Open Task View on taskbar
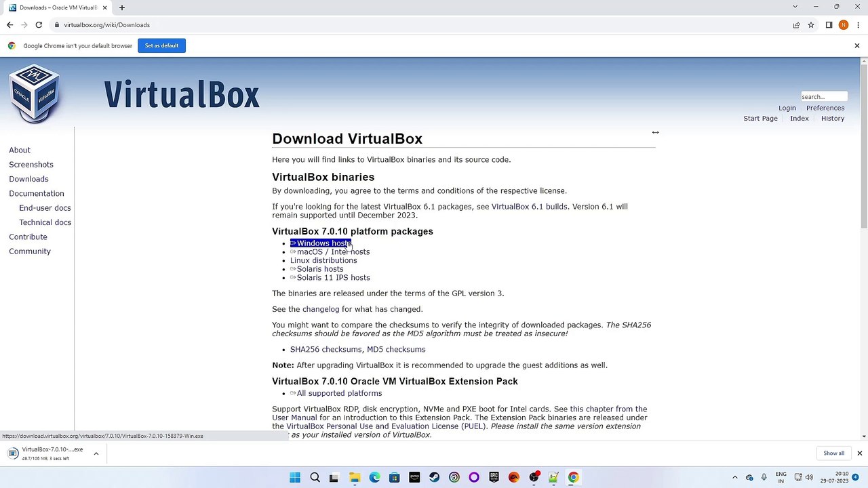Viewport: 868px width, 488px height. click(334, 478)
